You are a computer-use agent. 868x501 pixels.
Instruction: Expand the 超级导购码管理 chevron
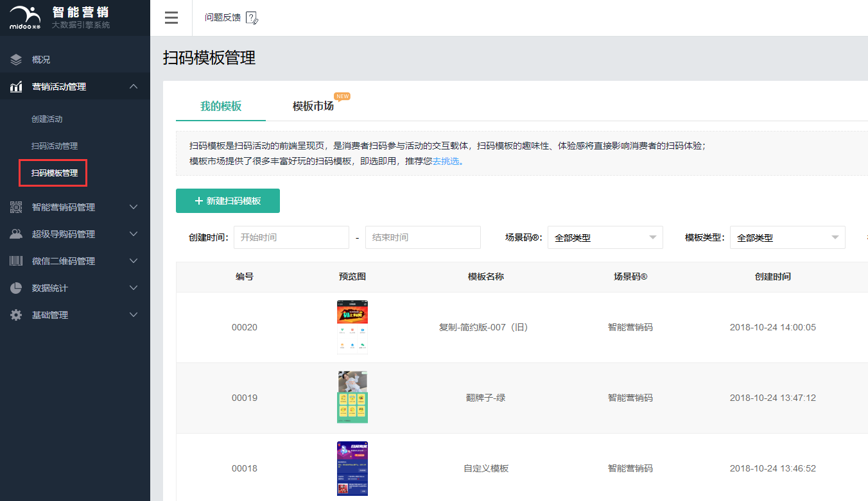pyautogui.click(x=134, y=234)
